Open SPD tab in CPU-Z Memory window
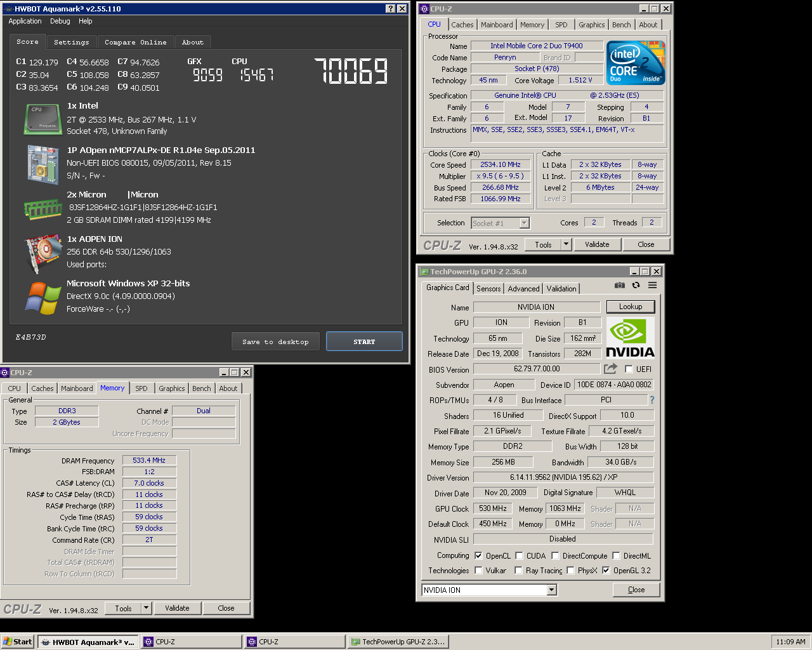This screenshot has width=812, height=650. click(x=141, y=388)
